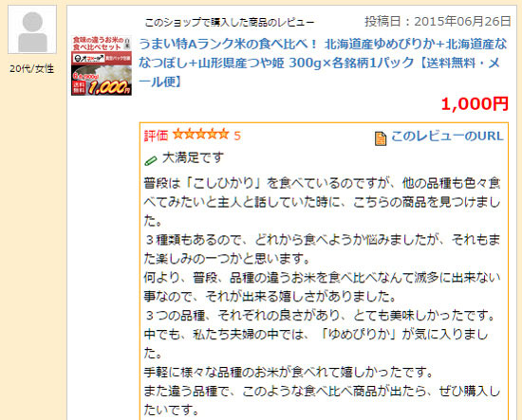Click the 投稿日 2015年06月26日 date text
Screen dimensions: 522x420
point(438,21)
